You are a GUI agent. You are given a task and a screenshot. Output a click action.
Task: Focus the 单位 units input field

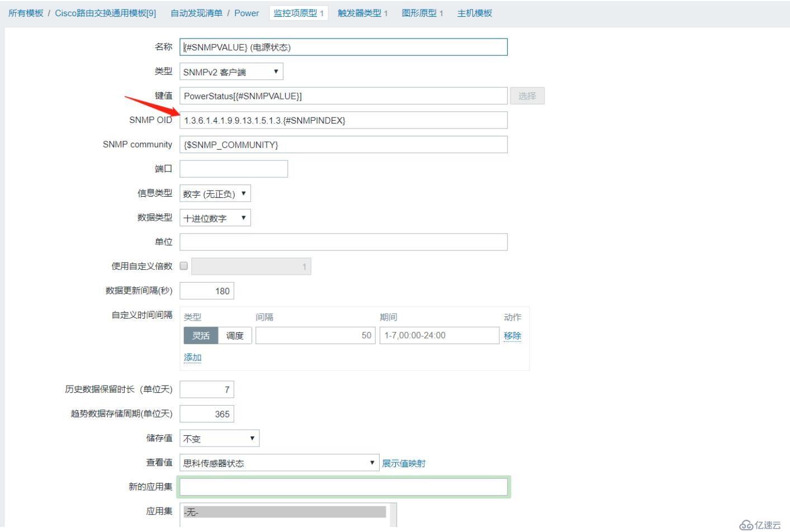click(x=343, y=242)
